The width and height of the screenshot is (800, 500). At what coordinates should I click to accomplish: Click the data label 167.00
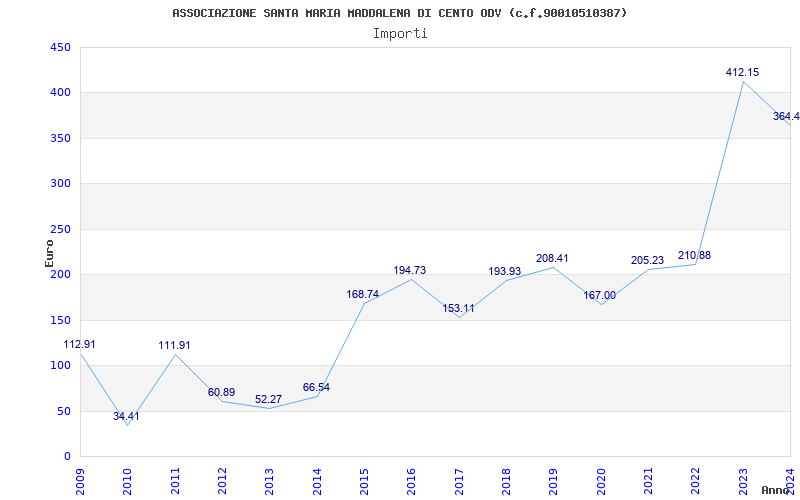point(599,295)
